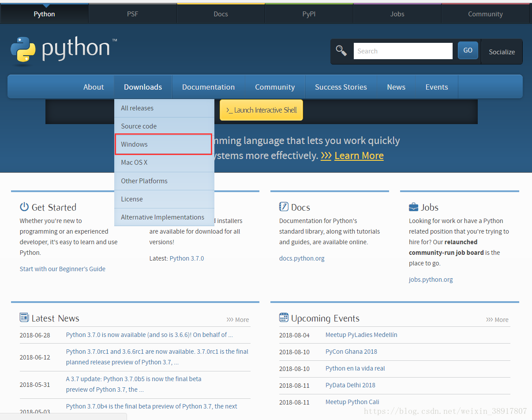532x420 pixels.
Task: Choose Mac OS X in Downloads menu
Action: coord(164,163)
